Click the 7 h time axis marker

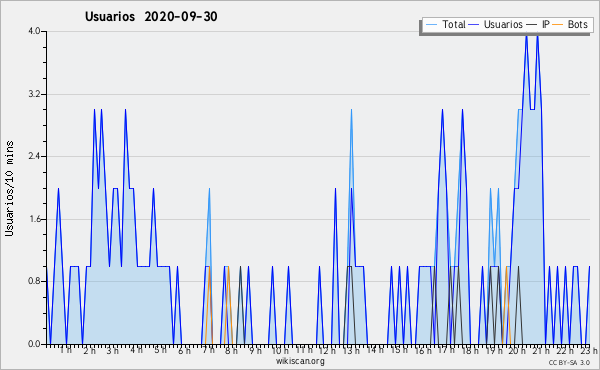(209, 350)
